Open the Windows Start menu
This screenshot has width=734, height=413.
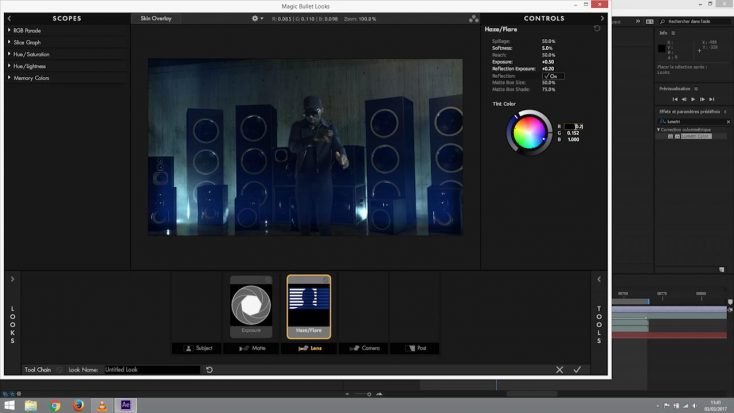click(x=9, y=405)
